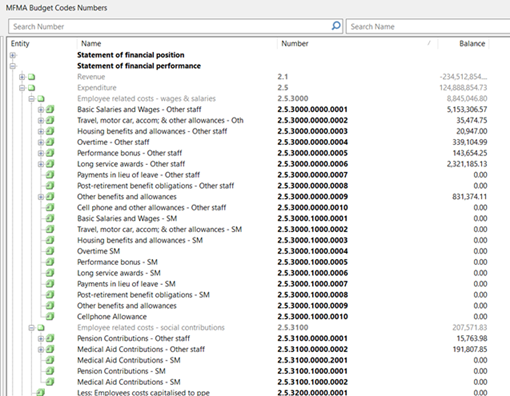Image resolution: width=510 pixels, height=396 pixels.
Task: Click folder icon beside social contributions group
Action: (x=41, y=328)
